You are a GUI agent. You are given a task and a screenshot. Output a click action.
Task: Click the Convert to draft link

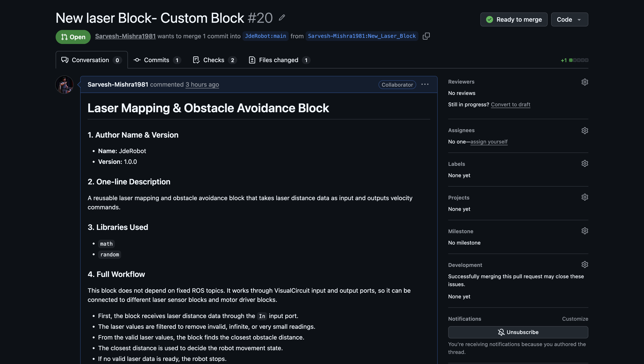510,105
